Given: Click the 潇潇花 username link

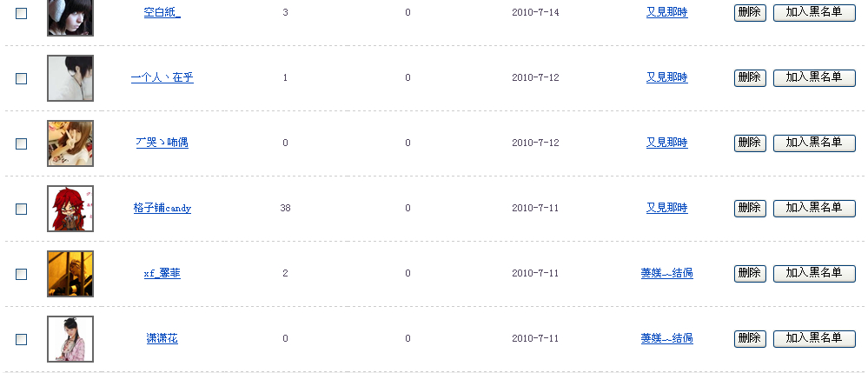Looking at the screenshot, I should click(x=162, y=339).
